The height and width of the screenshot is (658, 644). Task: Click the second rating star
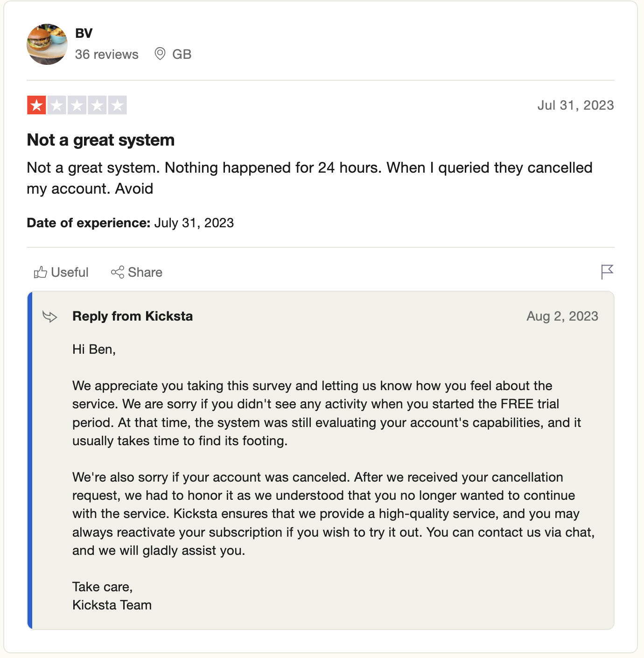click(56, 105)
